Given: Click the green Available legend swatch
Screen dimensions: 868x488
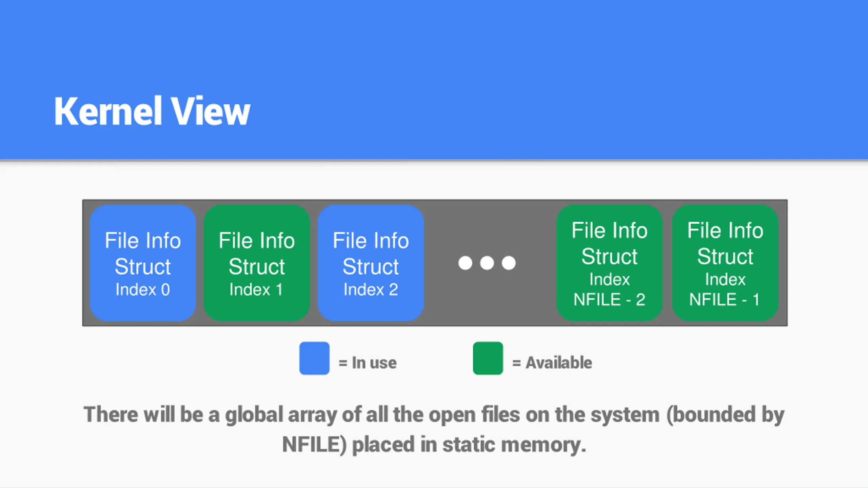Looking at the screenshot, I should [488, 358].
